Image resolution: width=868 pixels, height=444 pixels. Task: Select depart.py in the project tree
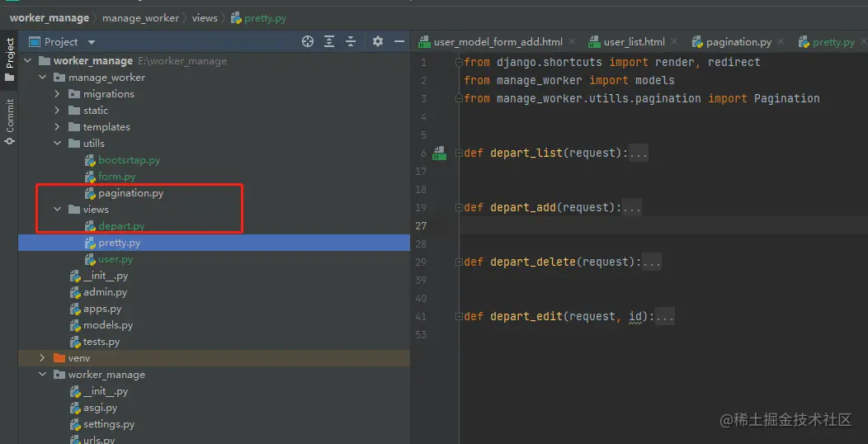point(121,226)
